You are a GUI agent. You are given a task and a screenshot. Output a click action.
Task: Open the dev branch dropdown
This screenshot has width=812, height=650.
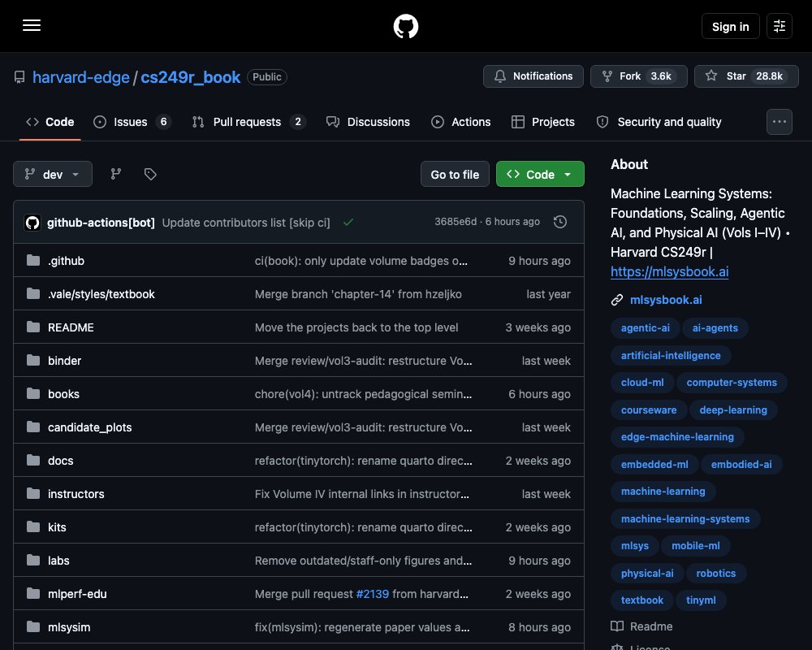click(53, 174)
